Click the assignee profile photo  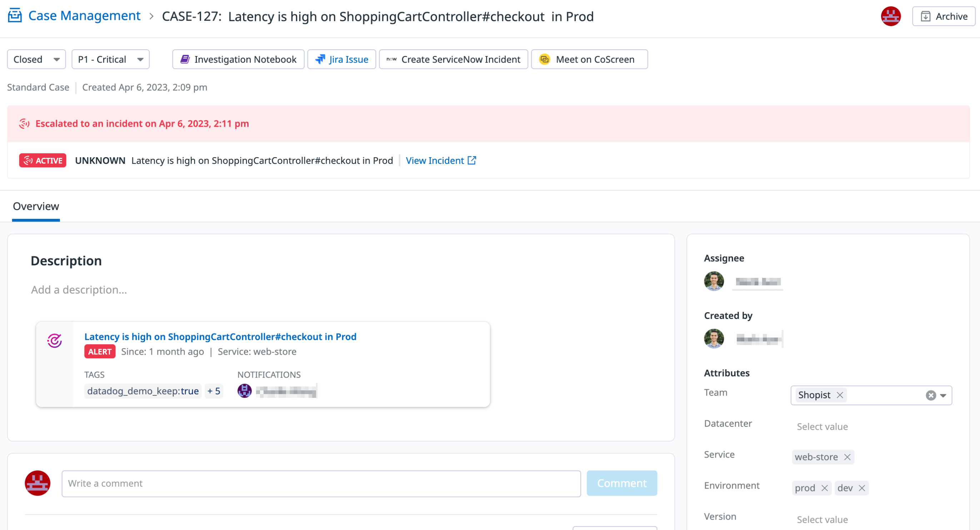(x=714, y=281)
